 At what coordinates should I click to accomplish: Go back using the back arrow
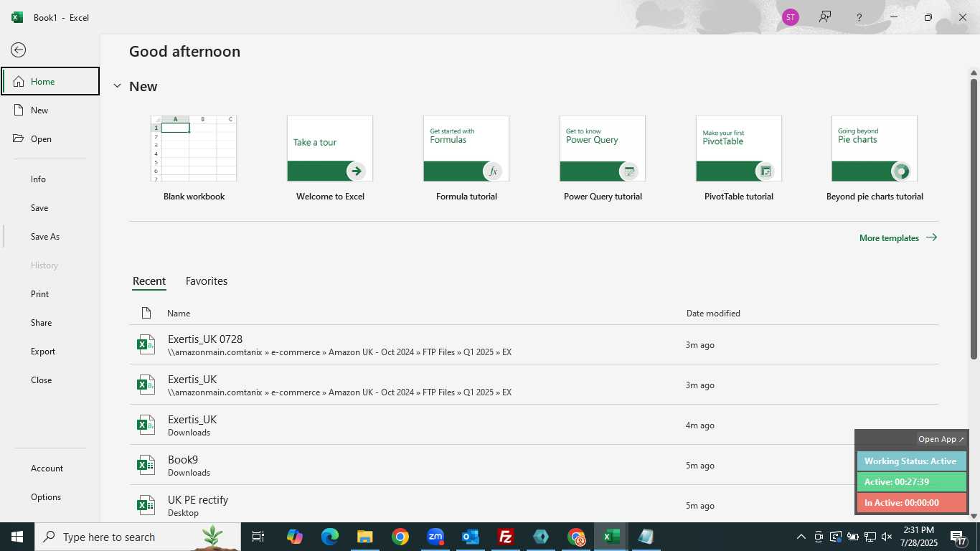[x=19, y=50]
